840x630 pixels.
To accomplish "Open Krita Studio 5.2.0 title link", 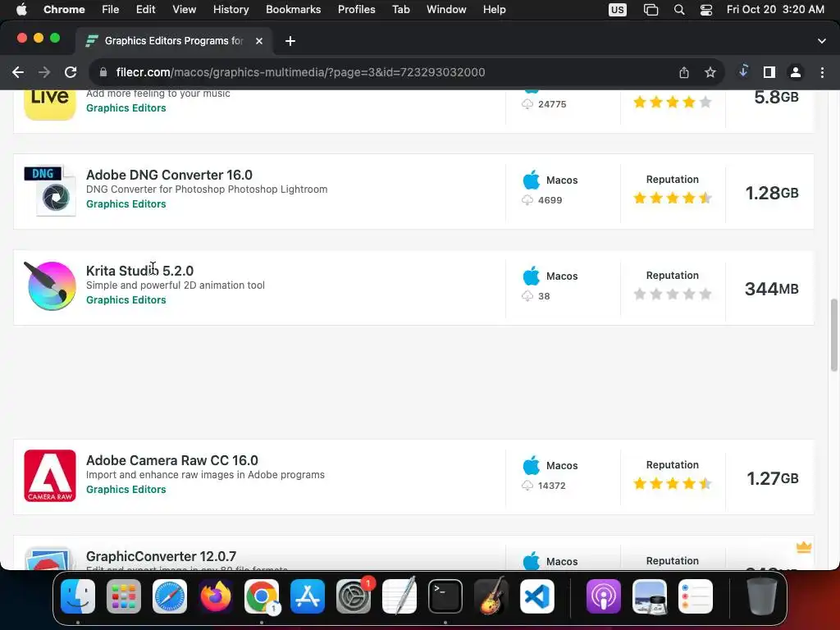I will (x=139, y=271).
